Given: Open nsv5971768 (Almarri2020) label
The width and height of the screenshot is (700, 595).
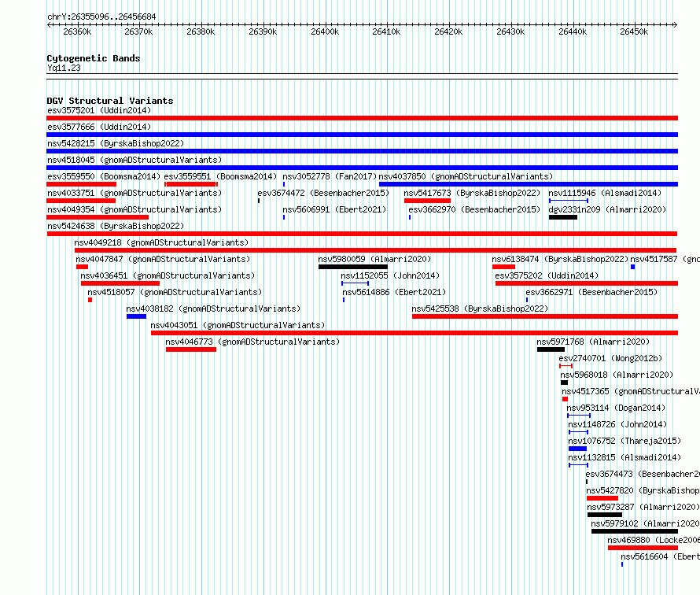Looking at the screenshot, I should 593,342.
